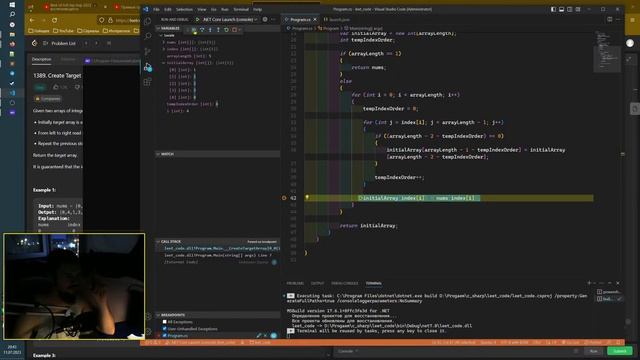Click Continue in the debug toolbar
Viewport: 640px width, 360px height.
coord(194,30)
